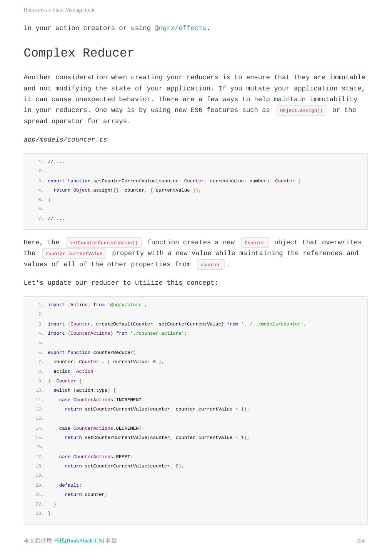
Task: Click the Reducers as State Management header
Action: coord(59,10)
